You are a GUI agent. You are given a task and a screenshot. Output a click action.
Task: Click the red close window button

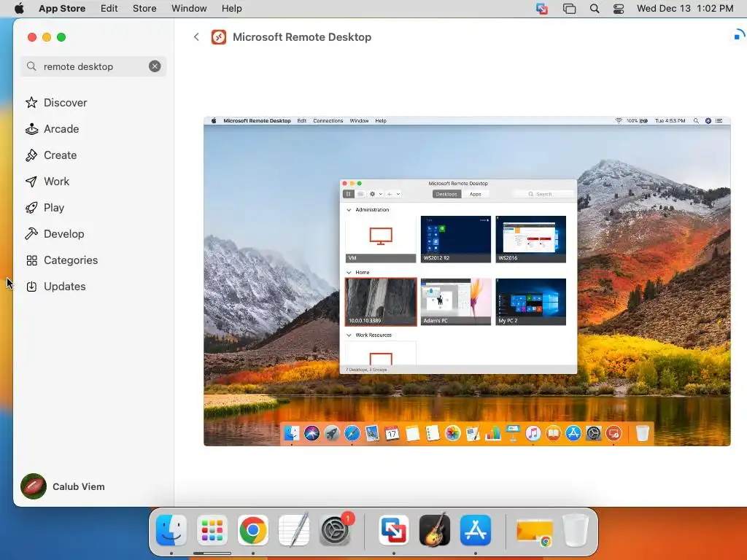pyautogui.click(x=32, y=37)
